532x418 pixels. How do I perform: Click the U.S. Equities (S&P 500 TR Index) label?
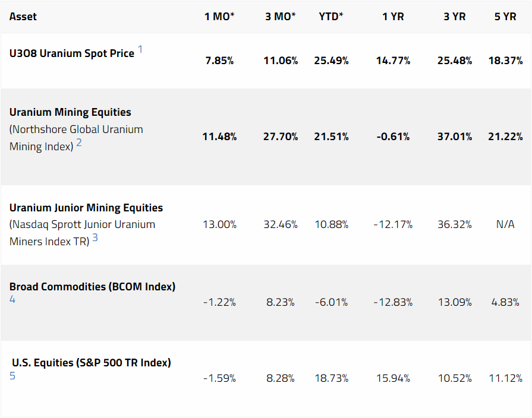tap(92, 363)
